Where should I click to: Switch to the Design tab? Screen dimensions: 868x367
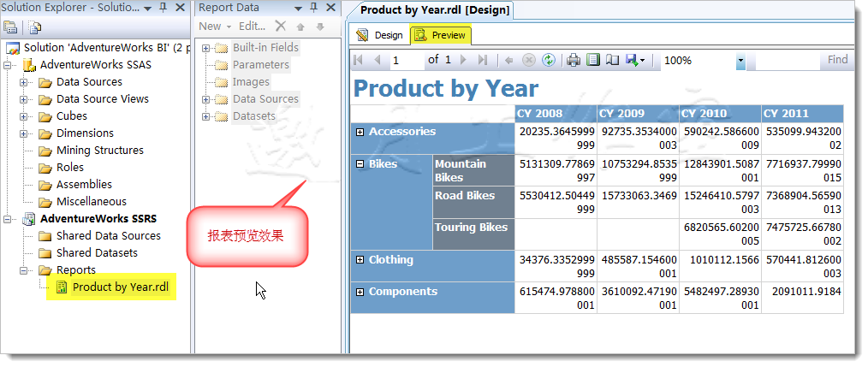(380, 35)
